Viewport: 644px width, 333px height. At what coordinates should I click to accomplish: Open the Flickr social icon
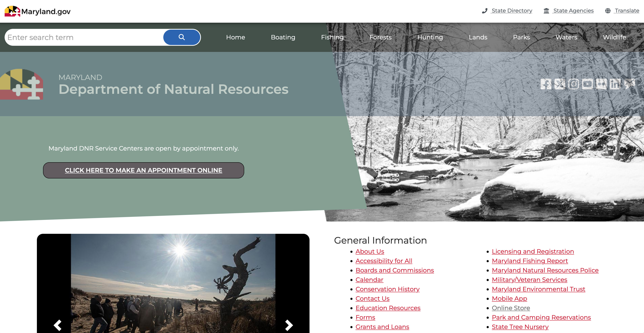[x=601, y=84]
